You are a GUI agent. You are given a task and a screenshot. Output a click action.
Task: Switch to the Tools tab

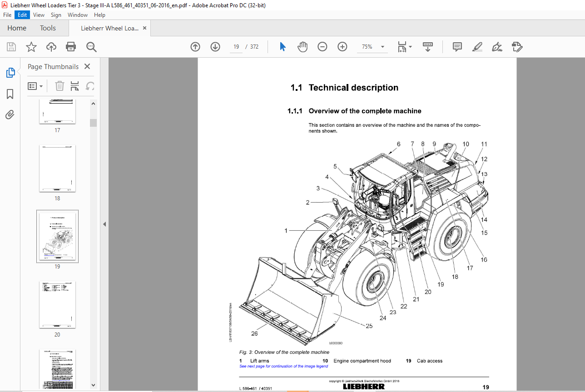coord(48,28)
